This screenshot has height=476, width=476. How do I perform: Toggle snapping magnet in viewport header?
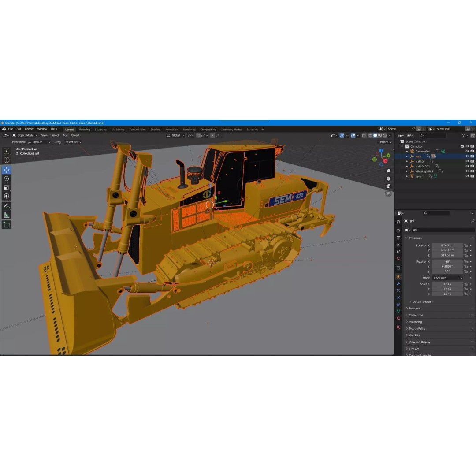point(198,135)
